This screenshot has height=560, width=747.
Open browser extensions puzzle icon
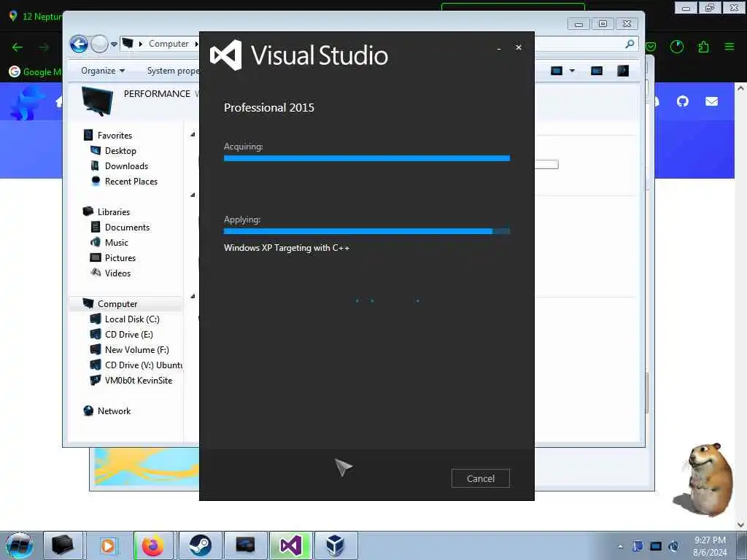point(703,47)
